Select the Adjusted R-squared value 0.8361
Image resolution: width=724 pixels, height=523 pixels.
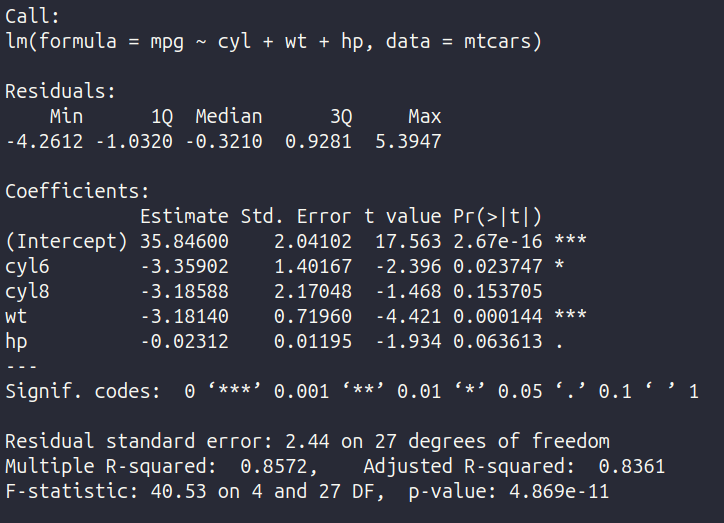tap(631, 466)
